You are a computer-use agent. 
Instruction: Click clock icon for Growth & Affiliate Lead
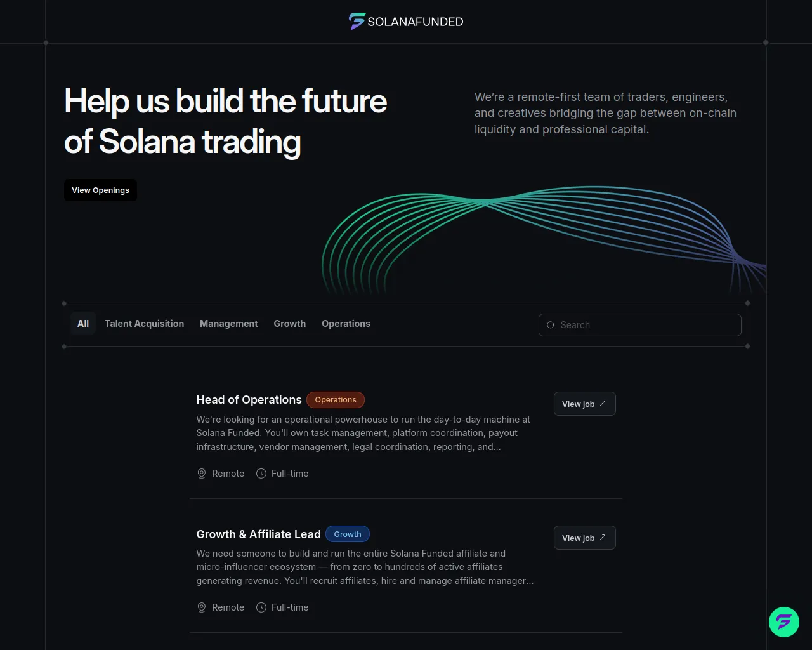click(261, 607)
